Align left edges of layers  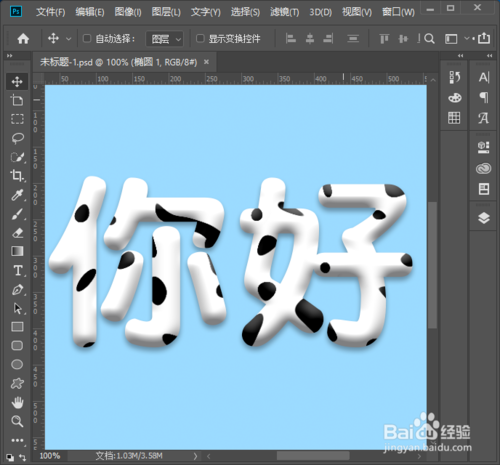point(290,39)
